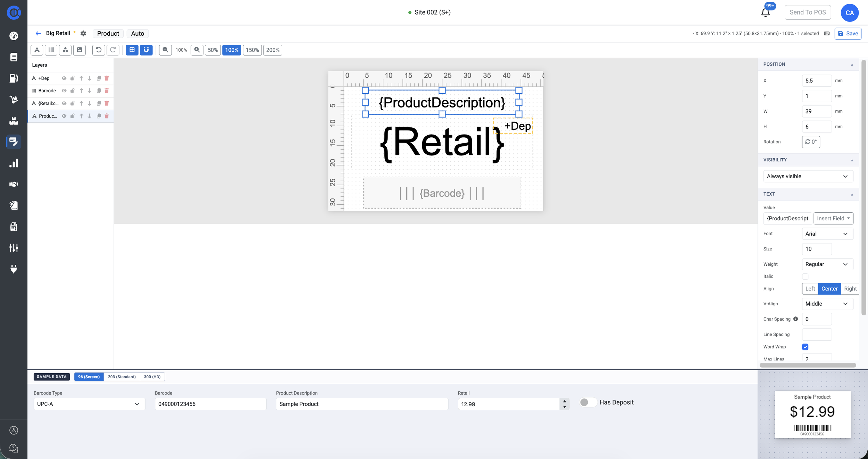The width and height of the screenshot is (868, 459).
Task: Collapse the POSITION section
Action: click(x=852, y=65)
